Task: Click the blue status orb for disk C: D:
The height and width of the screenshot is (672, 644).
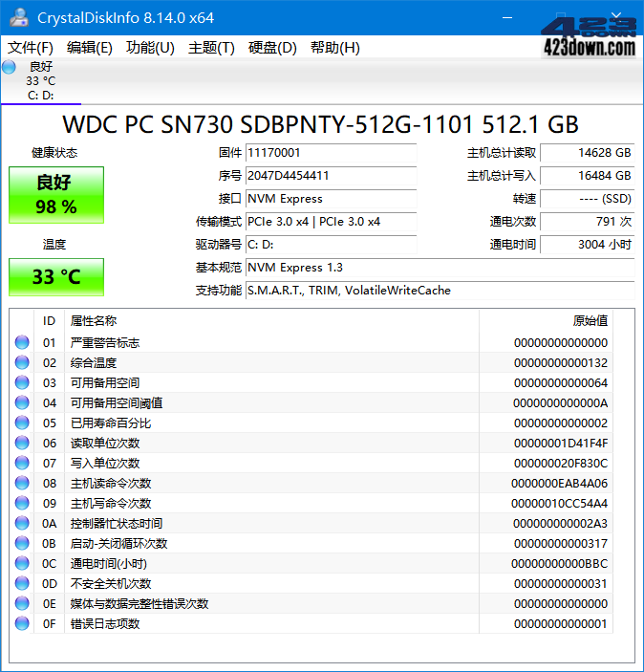Action: 9,67
